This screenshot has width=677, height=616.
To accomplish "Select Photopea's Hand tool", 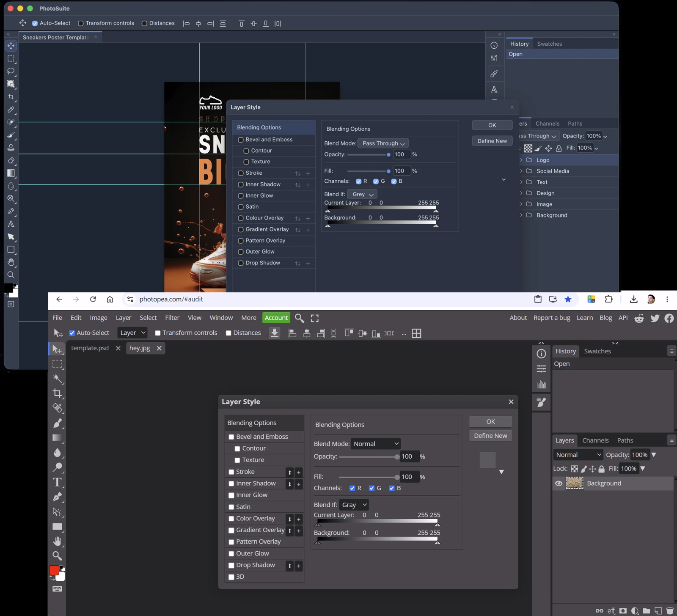I will pyautogui.click(x=58, y=541).
